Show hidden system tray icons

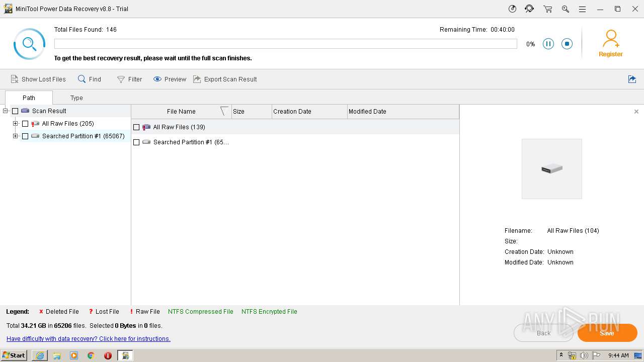point(561,355)
